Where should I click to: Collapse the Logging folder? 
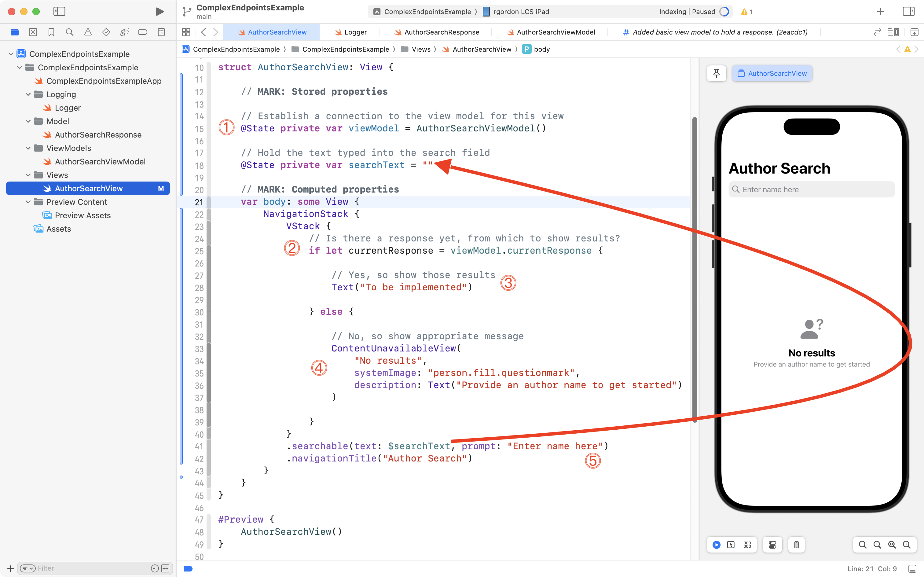28,94
